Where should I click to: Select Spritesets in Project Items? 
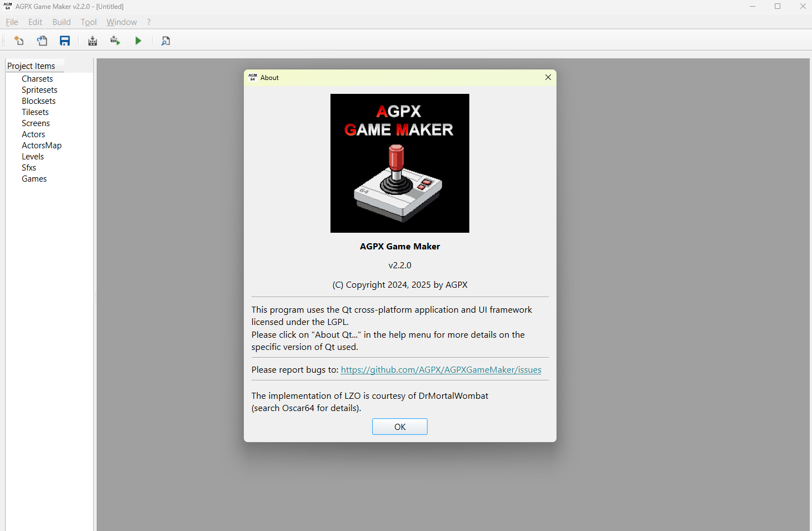39,90
